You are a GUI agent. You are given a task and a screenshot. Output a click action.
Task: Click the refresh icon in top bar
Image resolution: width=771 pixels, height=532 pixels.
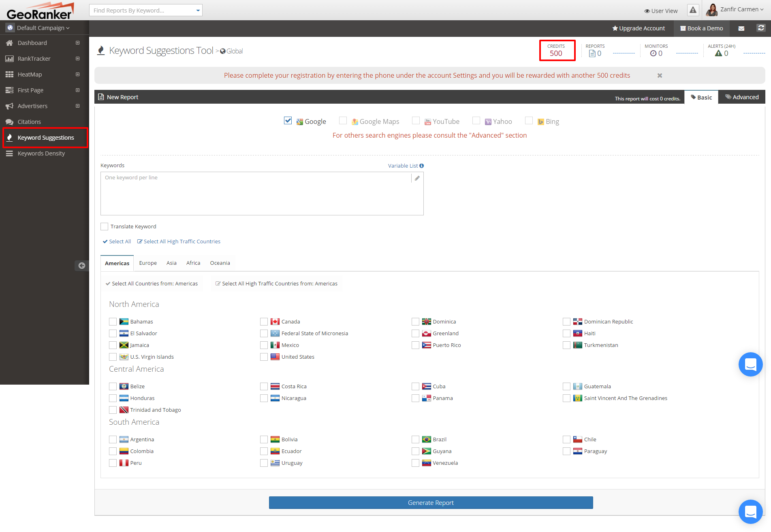[x=761, y=28]
